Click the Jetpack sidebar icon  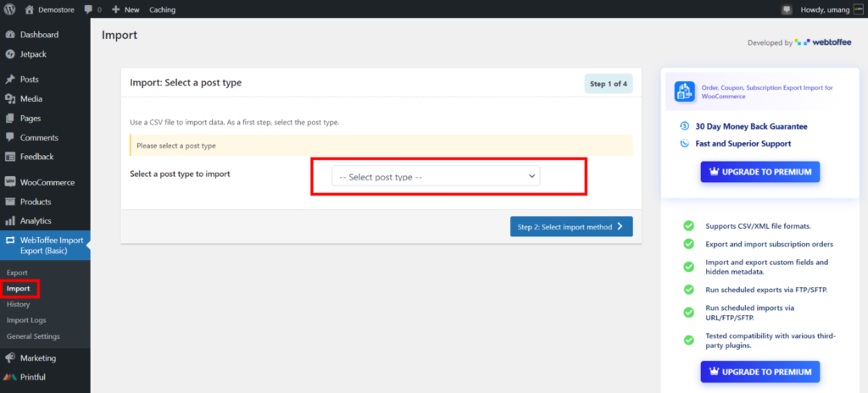10,54
